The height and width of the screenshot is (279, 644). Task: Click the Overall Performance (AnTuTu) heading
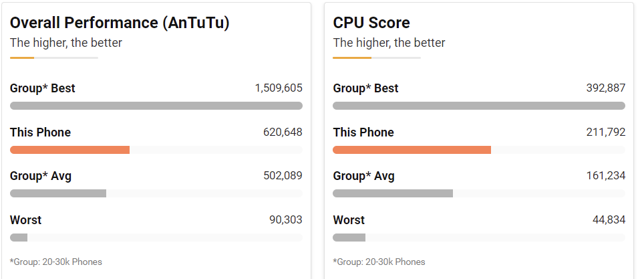pos(120,23)
